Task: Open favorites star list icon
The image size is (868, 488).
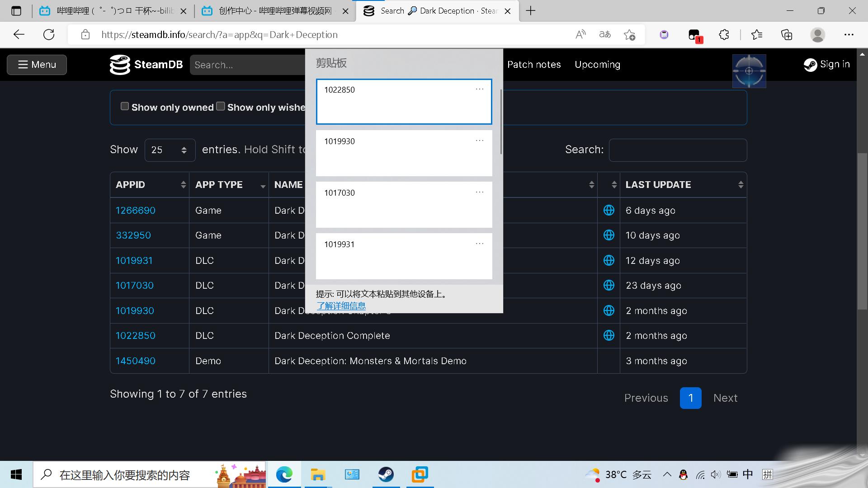Action: click(756, 34)
